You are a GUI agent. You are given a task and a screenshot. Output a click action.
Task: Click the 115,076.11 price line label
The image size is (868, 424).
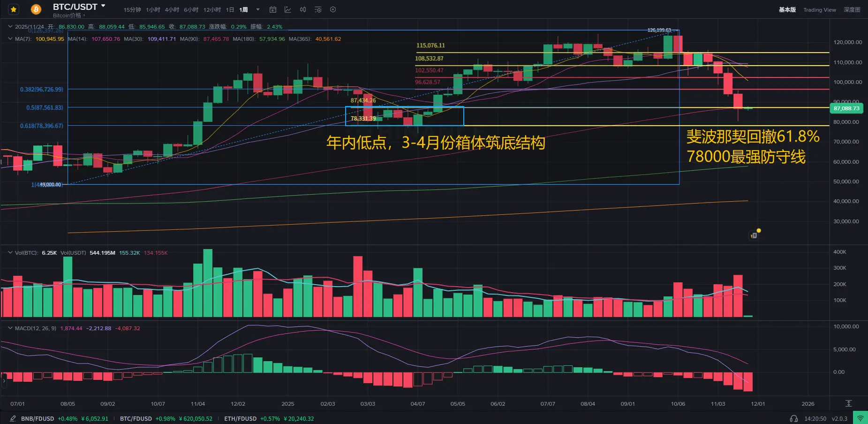[430, 45]
